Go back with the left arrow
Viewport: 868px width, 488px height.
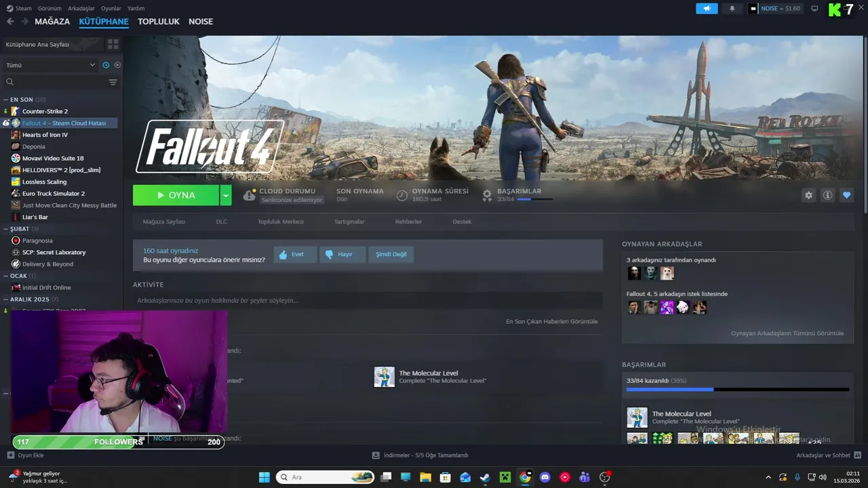[10, 22]
